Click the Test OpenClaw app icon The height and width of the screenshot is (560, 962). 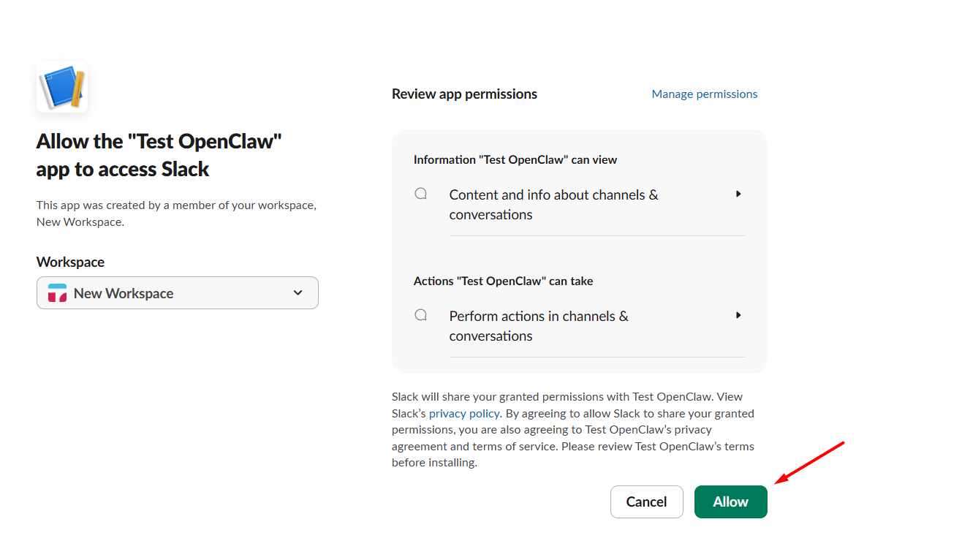point(62,87)
